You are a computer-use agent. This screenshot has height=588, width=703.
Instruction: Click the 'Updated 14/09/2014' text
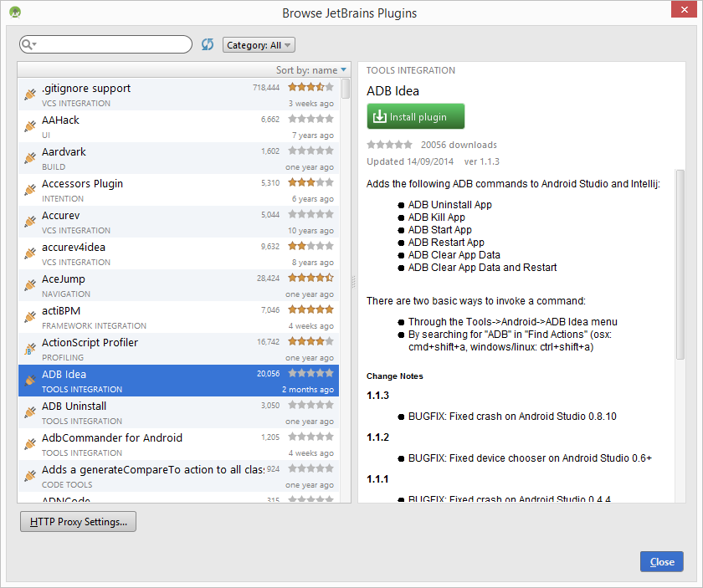[410, 161]
